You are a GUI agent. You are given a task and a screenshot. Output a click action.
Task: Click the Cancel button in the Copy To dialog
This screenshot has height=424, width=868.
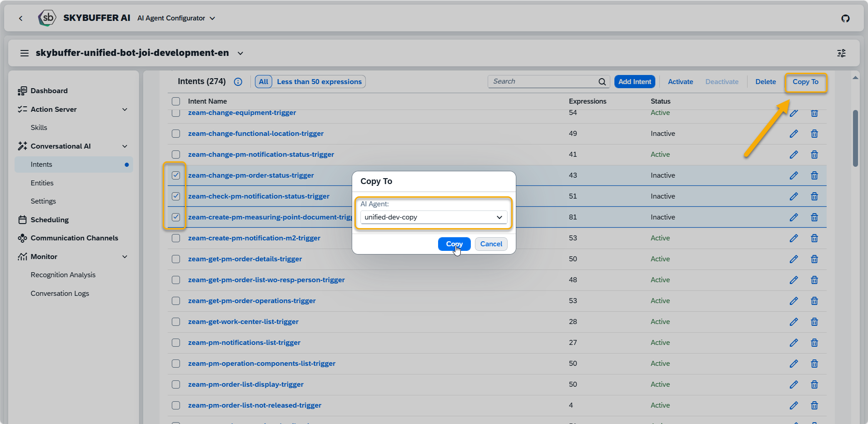pyautogui.click(x=491, y=244)
